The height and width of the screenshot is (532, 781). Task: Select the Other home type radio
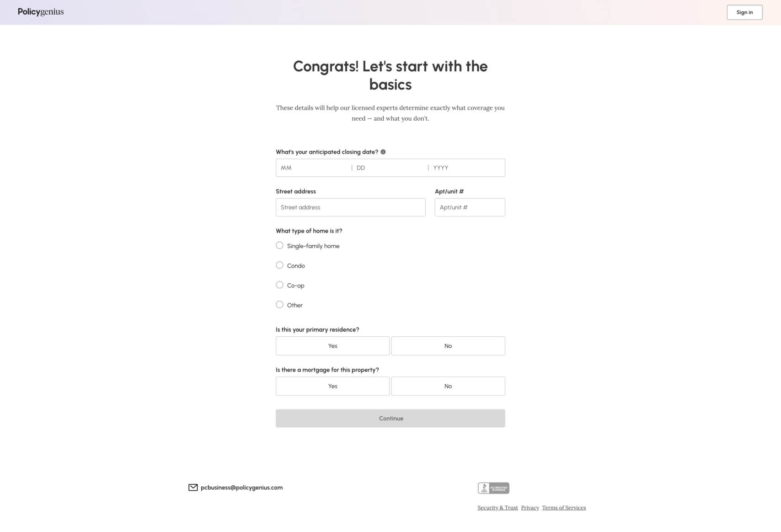click(279, 304)
